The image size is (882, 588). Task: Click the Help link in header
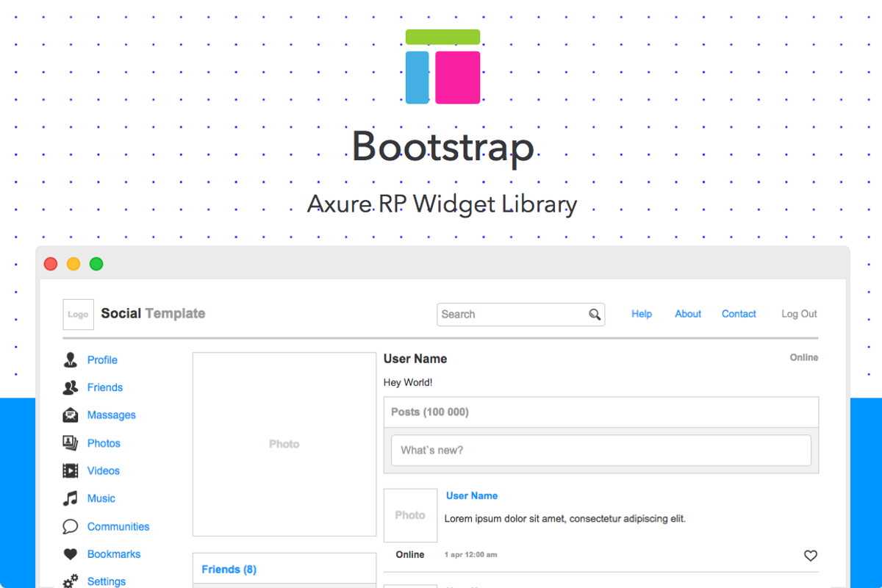(642, 314)
